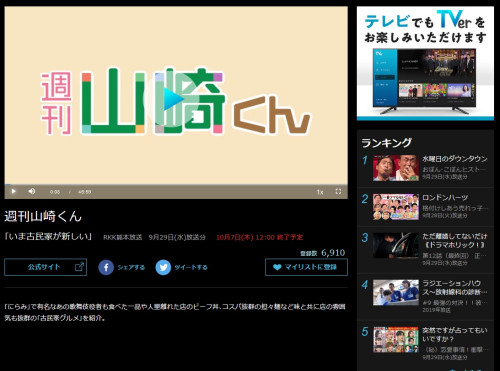Mute the video with the speaker icon
This screenshot has width=500, height=371.
click(32, 191)
